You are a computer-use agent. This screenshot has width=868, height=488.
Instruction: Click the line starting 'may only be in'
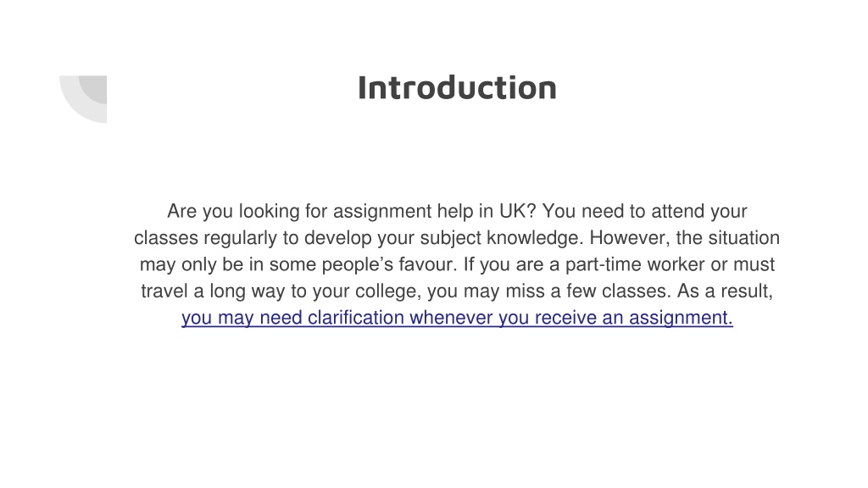457,264
